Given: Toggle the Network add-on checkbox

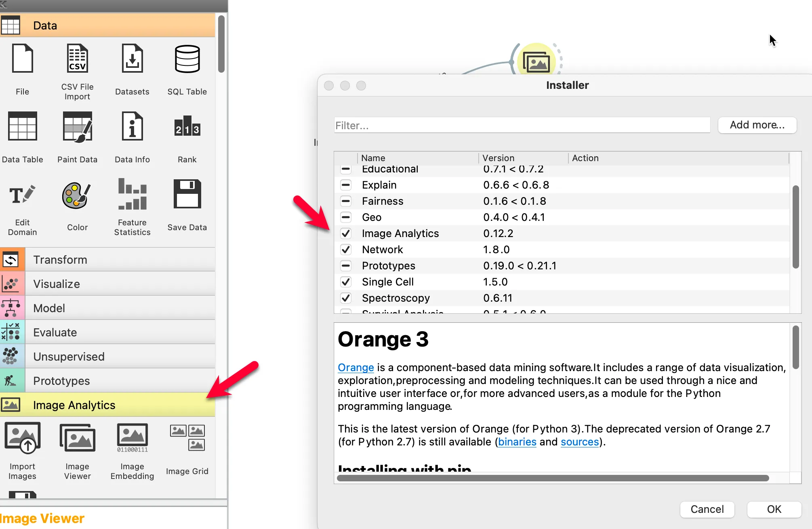Looking at the screenshot, I should click(346, 250).
